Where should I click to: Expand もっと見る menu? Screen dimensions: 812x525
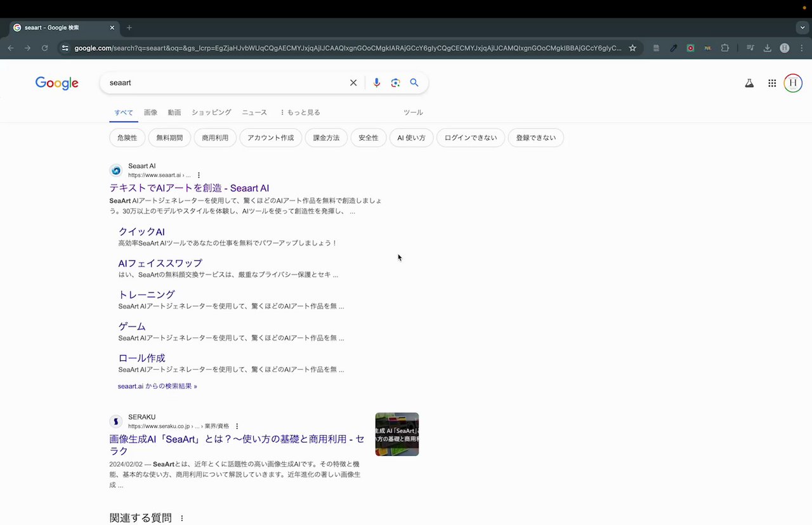[300, 112]
